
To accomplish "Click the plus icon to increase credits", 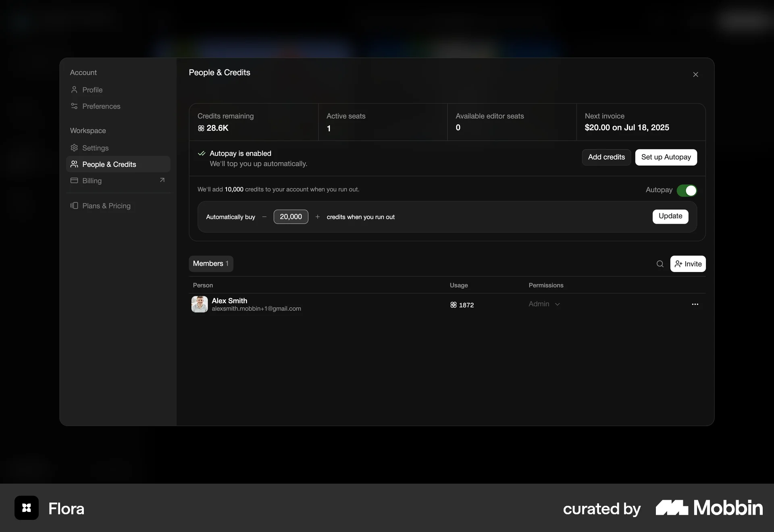I will point(318,217).
